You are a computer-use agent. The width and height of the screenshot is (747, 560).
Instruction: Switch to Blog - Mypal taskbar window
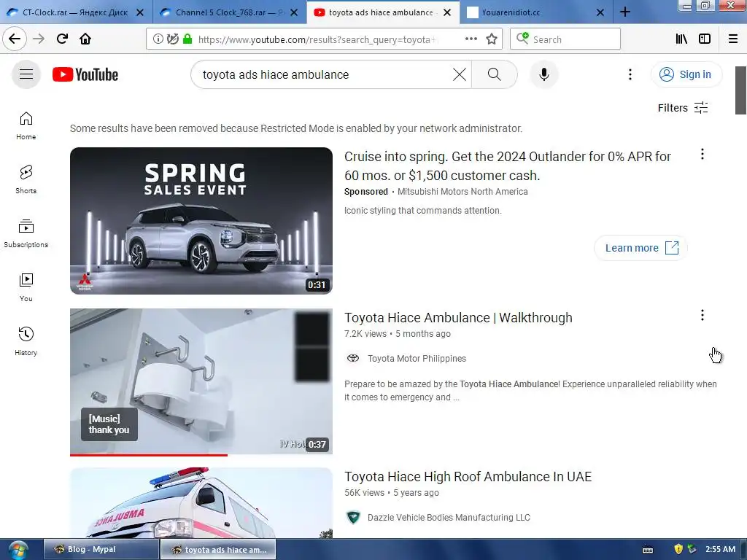tap(101, 549)
